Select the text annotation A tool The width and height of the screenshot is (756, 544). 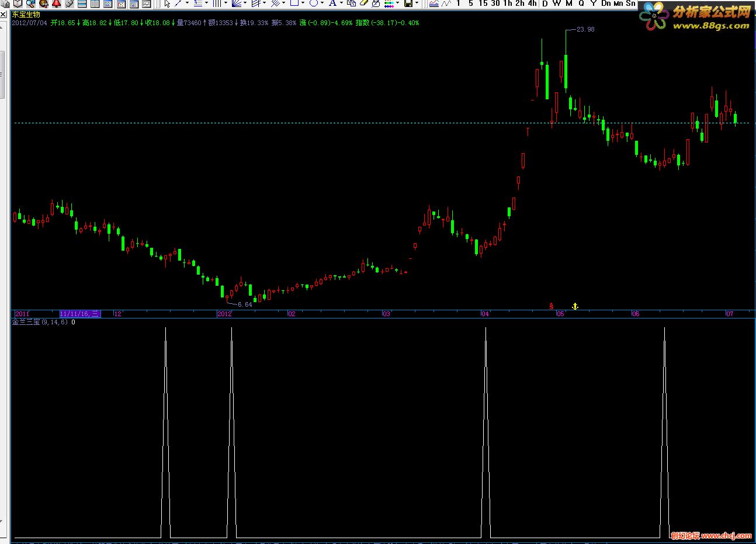tap(333, 3)
